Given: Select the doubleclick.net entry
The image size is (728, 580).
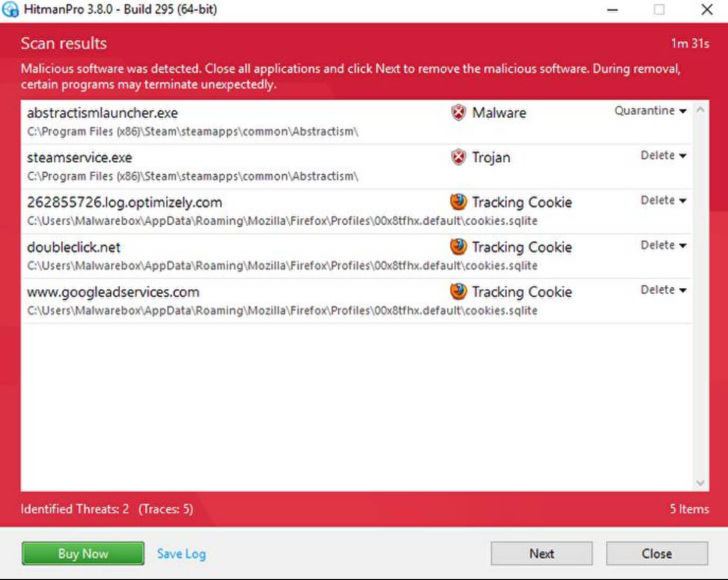Looking at the screenshot, I should click(x=357, y=257).
